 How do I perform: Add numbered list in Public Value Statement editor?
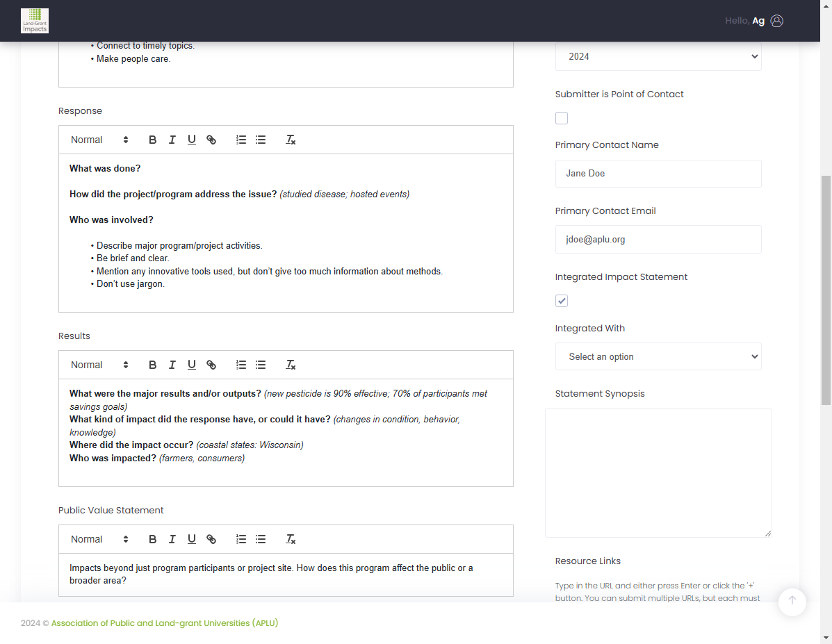point(241,539)
